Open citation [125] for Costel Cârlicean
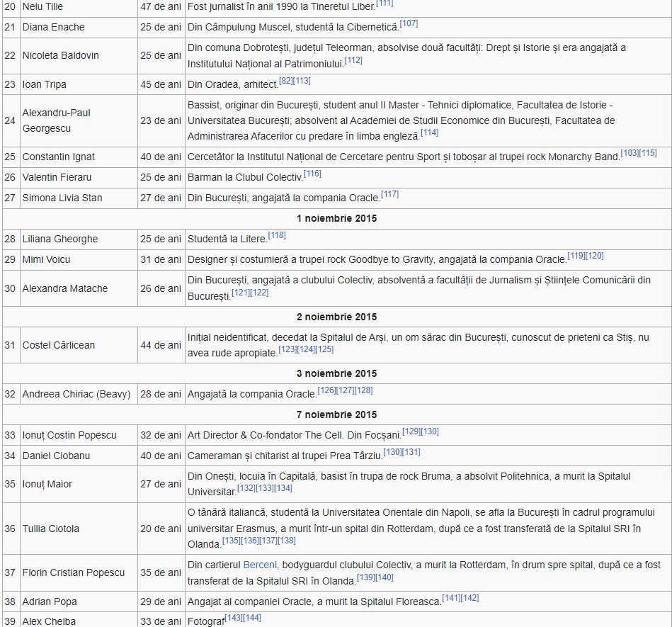672x627 pixels. point(324,349)
